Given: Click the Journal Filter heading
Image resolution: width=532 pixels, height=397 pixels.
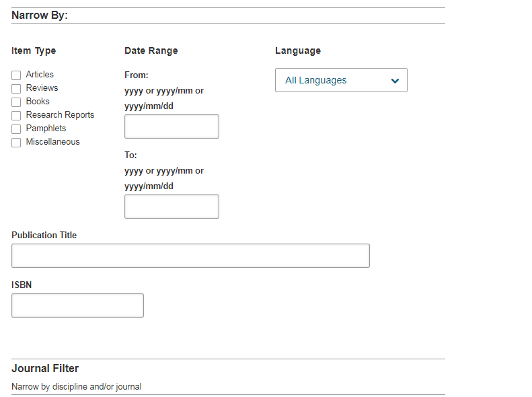Looking at the screenshot, I should (45, 369).
